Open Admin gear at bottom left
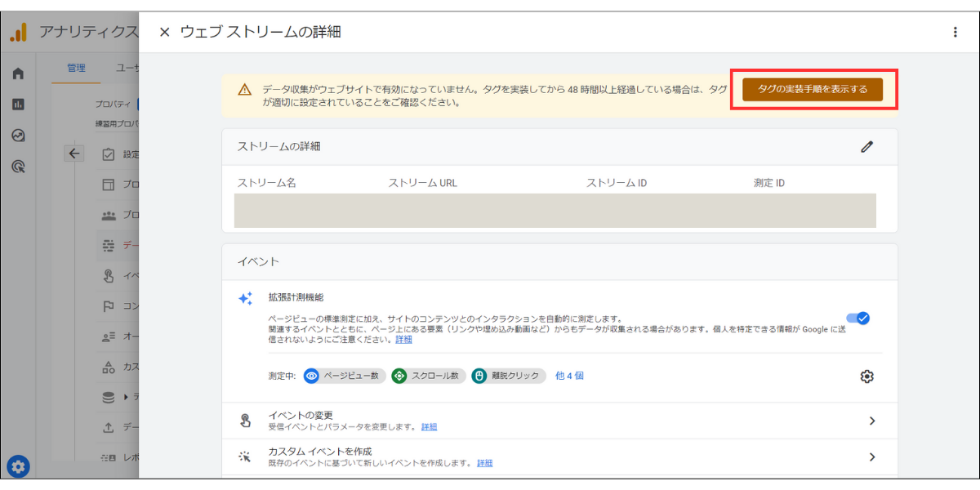Viewport: 980px width, 490px height. pyautogui.click(x=19, y=466)
